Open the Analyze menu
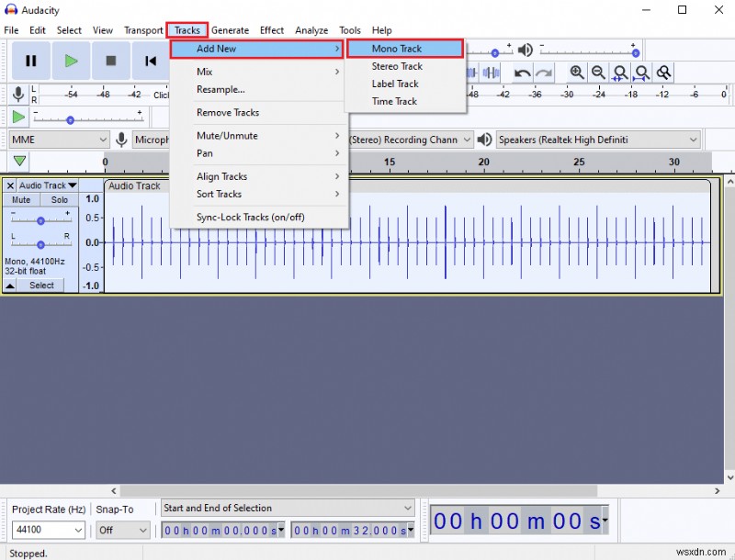This screenshot has width=735, height=560. (311, 30)
